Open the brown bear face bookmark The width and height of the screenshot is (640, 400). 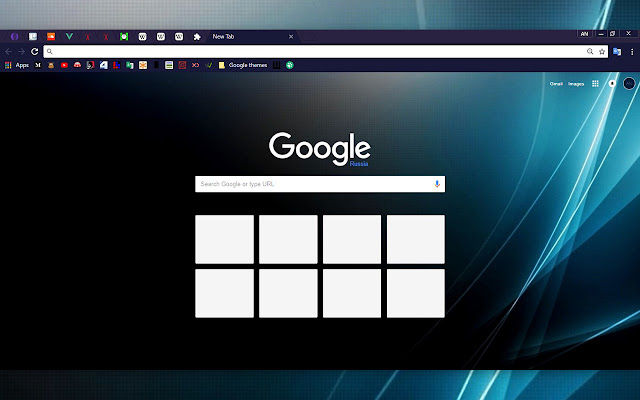click(x=51, y=65)
